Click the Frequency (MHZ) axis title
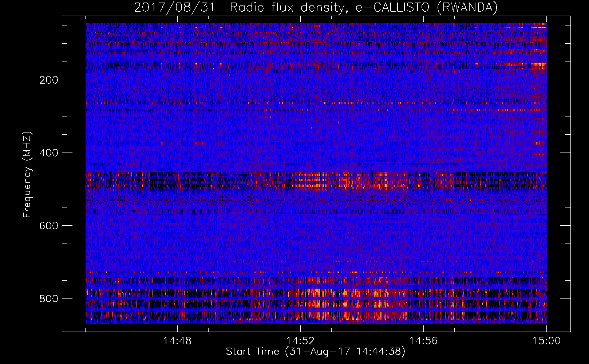 coord(27,174)
